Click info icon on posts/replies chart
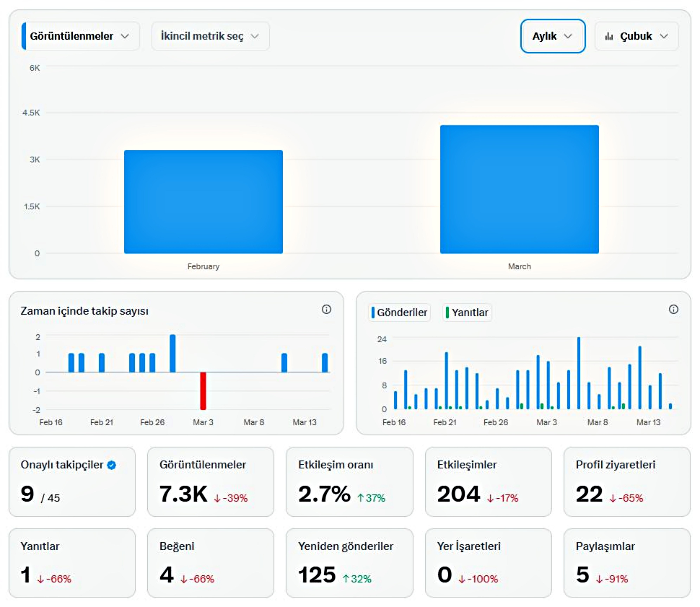Screen dimensions: 700x607 point(673,309)
